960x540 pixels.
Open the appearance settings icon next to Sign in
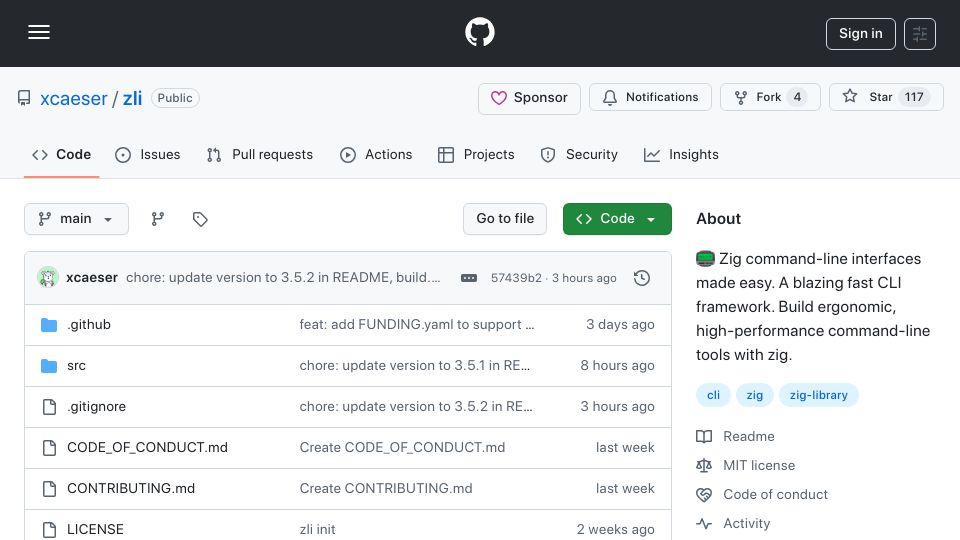coord(920,34)
